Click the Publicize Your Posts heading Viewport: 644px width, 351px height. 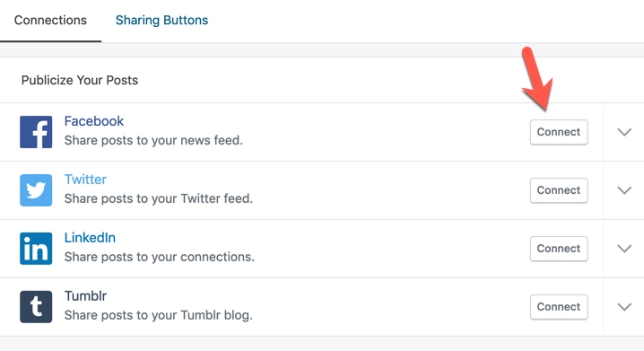(x=80, y=80)
